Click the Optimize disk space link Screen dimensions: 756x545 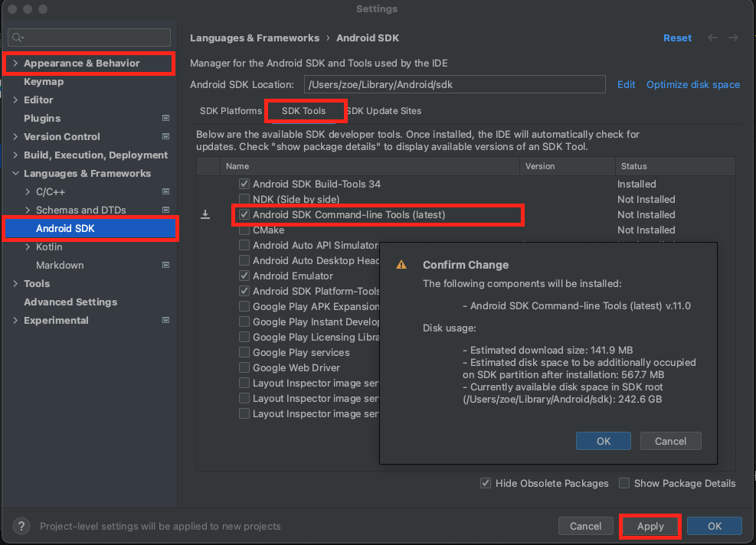pos(692,85)
